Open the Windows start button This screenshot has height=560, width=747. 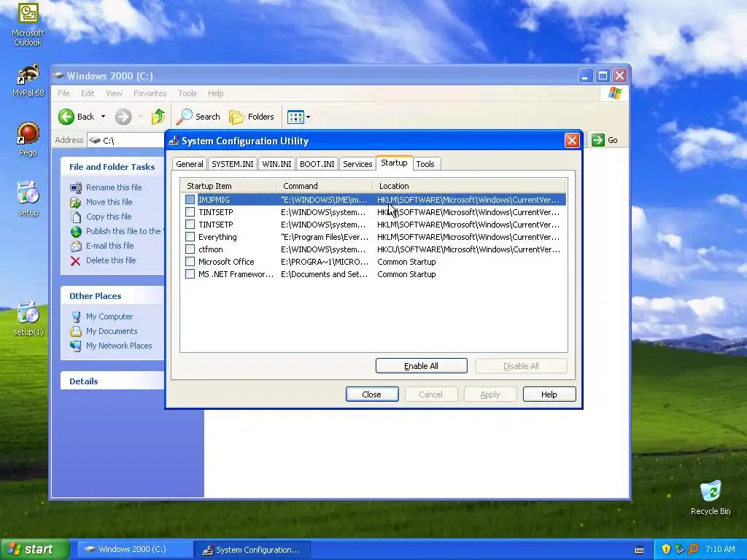tap(34, 549)
